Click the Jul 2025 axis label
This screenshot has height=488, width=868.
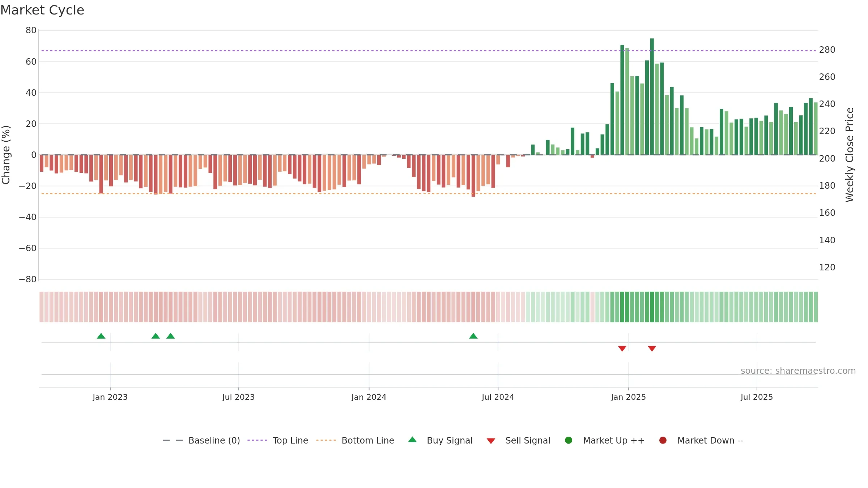pos(757,397)
